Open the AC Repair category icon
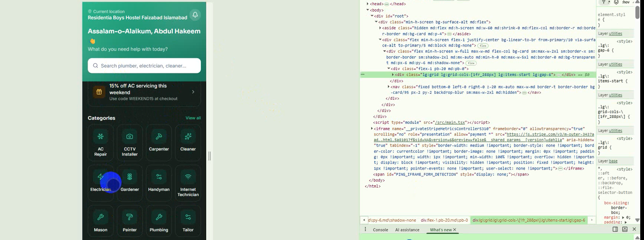 pos(101,136)
